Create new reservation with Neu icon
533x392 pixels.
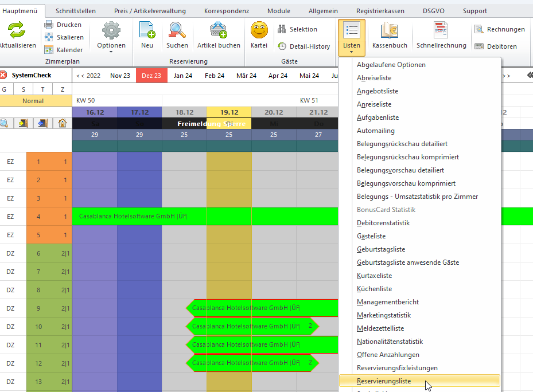[147, 30]
